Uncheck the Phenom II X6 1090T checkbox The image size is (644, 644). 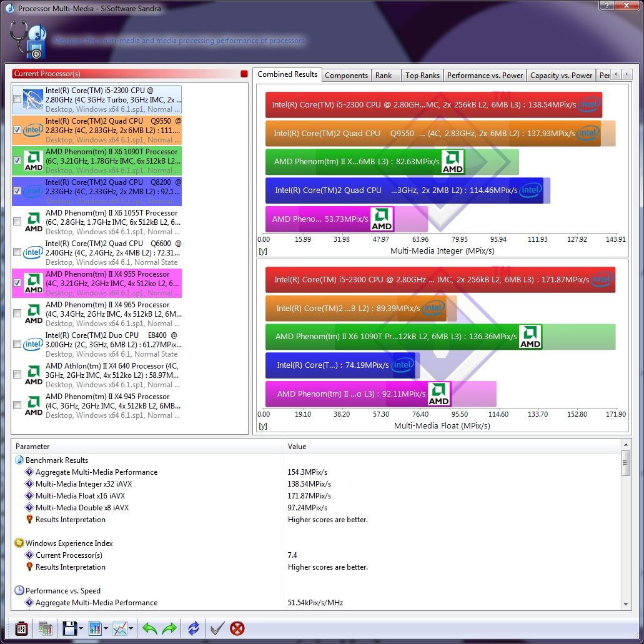17,160
